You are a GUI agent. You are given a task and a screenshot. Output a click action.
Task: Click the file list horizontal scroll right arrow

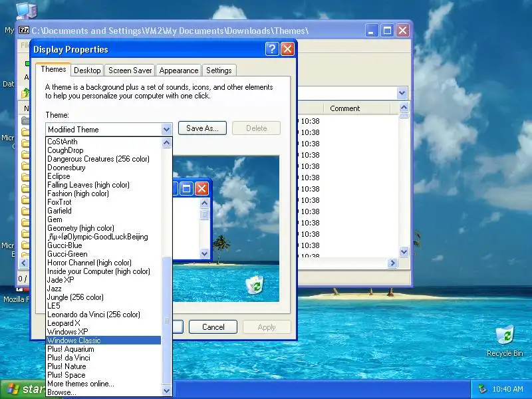(x=392, y=263)
